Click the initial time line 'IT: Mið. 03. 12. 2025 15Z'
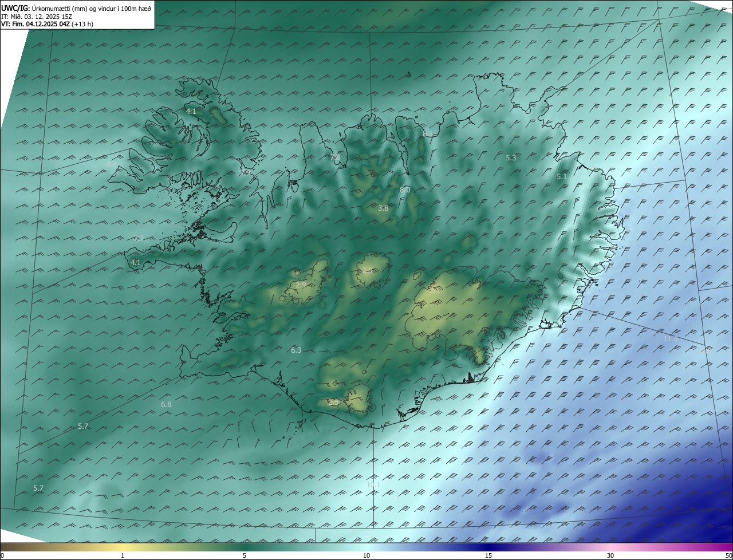This screenshot has height=560, width=733. 36,17
